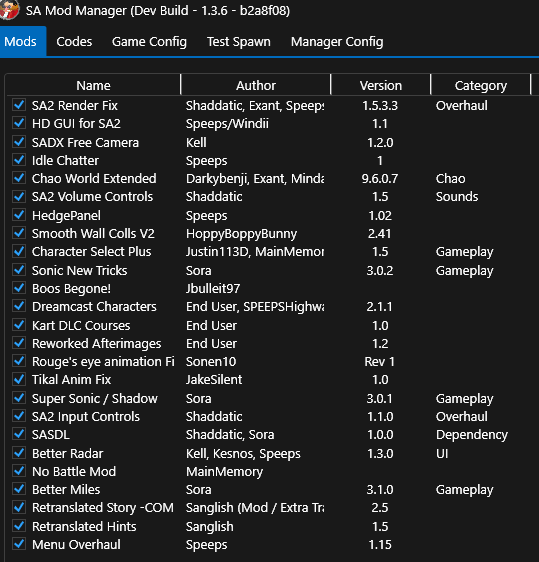Viewport: 539px width, 562px height.
Task: Click the Chao category cell
Action: coord(450,178)
